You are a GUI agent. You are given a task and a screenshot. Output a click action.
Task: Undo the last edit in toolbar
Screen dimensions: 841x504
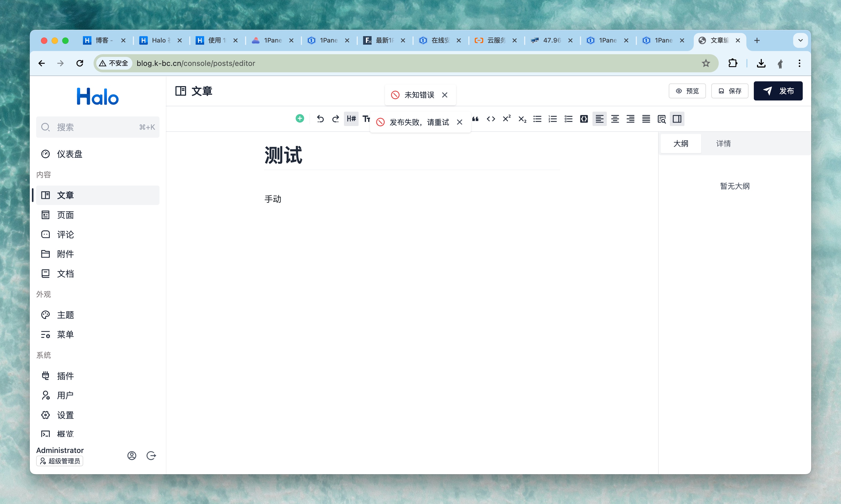tap(320, 119)
